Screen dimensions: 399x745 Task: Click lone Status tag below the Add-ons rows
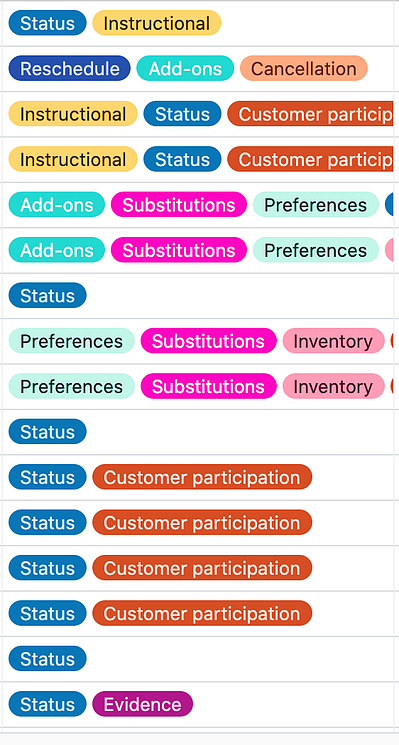48,296
